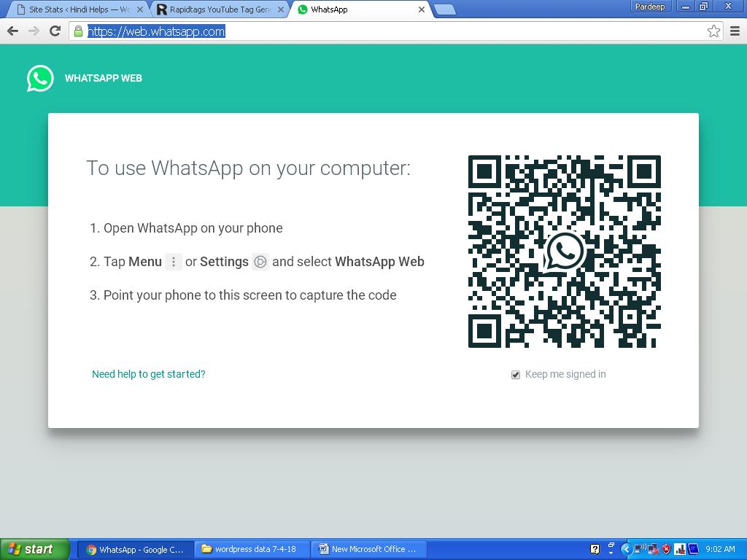The width and height of the screenshot is (747, 560).
Task: Click the wireless network tray icon
Action: [640, 549]
